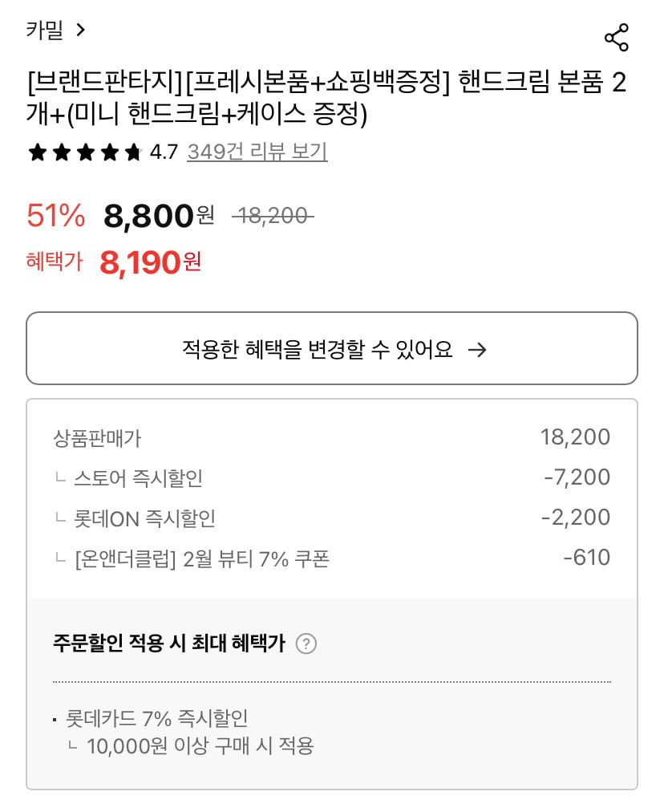The height and width of the screenshot is (812, 664).
Task: Click the arrow in the benefits change button
Action: (x=477, y=350)
